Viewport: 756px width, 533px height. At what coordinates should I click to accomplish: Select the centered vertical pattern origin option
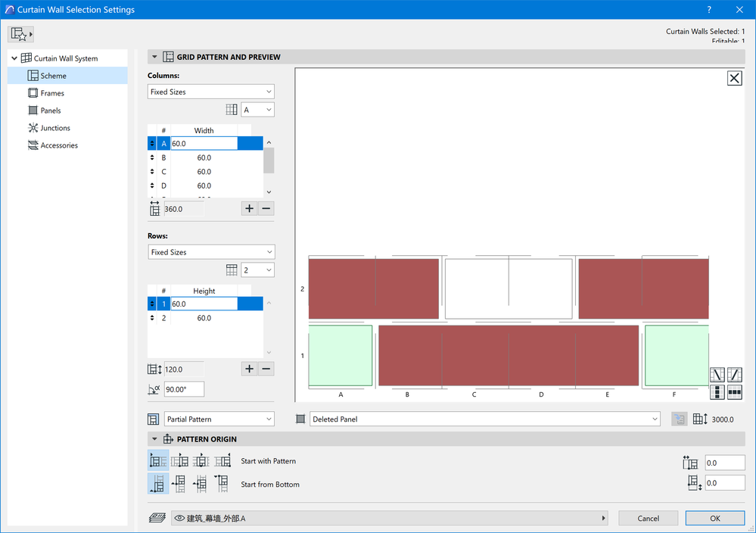201,483
